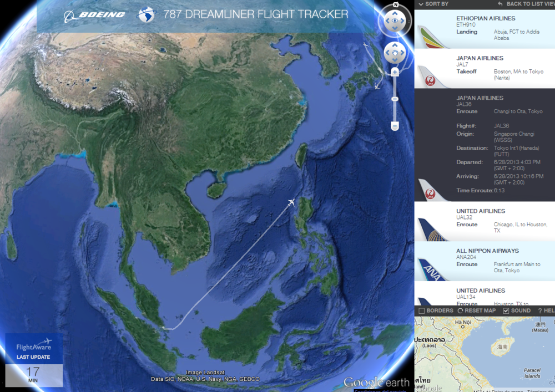The image size is (555, 392).
Task: Enable the Borders checkbox
Action: click(x=422, y=310)
